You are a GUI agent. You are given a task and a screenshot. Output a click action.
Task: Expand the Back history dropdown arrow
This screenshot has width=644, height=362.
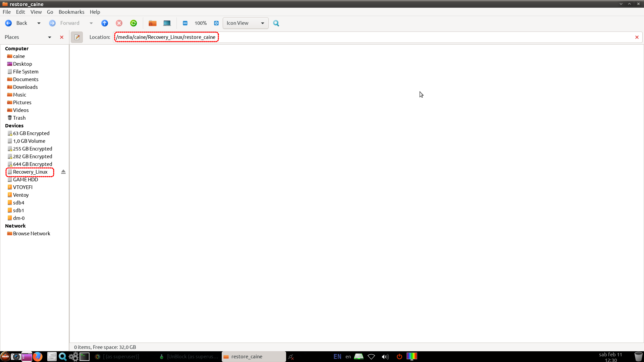pyautogui.click(x=39, y=23)
